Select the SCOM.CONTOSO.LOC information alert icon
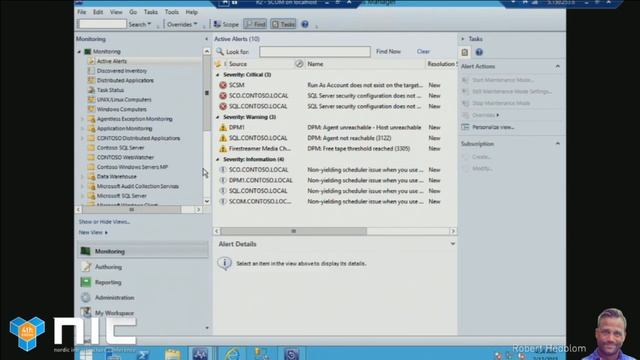This screenshot has width=640, height=360. (223, 202)
